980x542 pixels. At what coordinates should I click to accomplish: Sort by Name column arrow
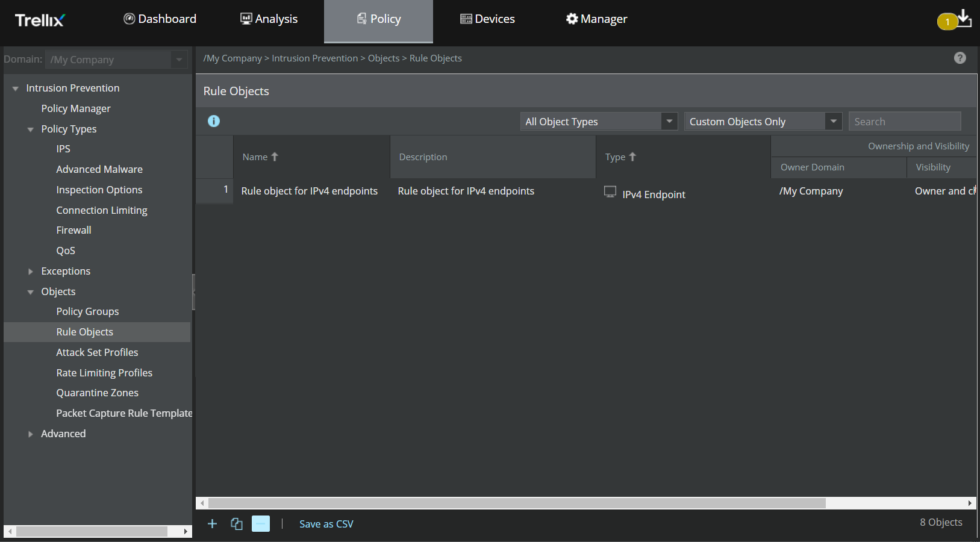pos(275,157)
